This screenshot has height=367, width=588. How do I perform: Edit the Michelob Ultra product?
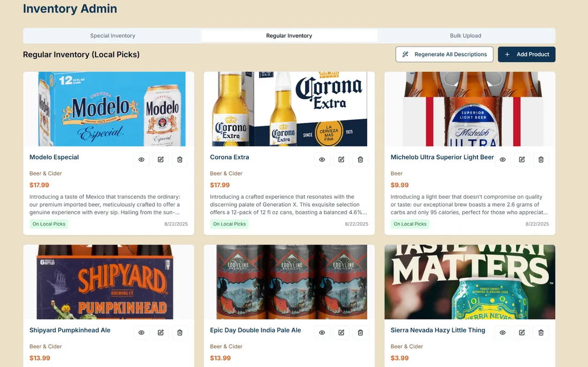pos(522,160)
